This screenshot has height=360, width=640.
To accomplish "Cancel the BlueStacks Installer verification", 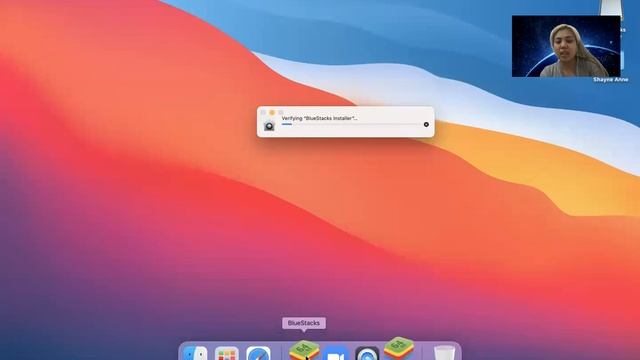I will pos(426,124).
